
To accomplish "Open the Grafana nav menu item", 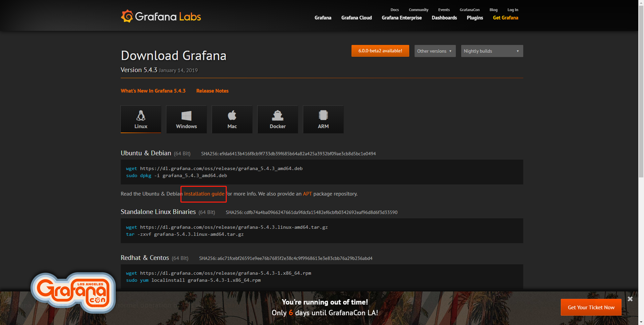I will [323, 18].
